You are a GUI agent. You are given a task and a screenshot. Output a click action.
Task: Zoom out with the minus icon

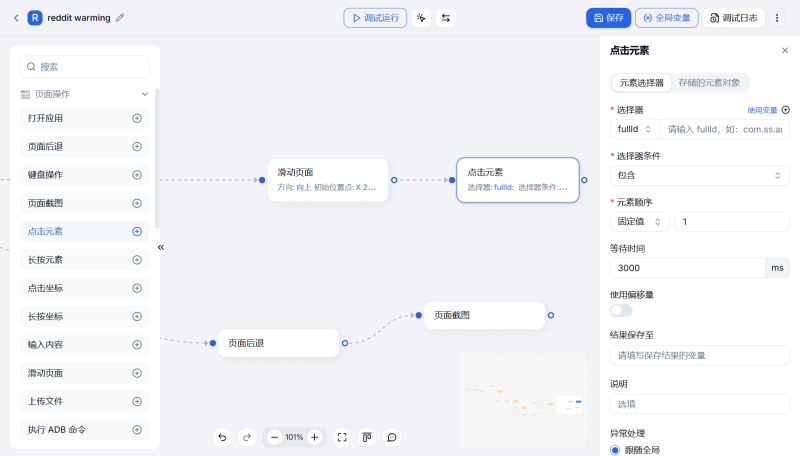[274, 437]
